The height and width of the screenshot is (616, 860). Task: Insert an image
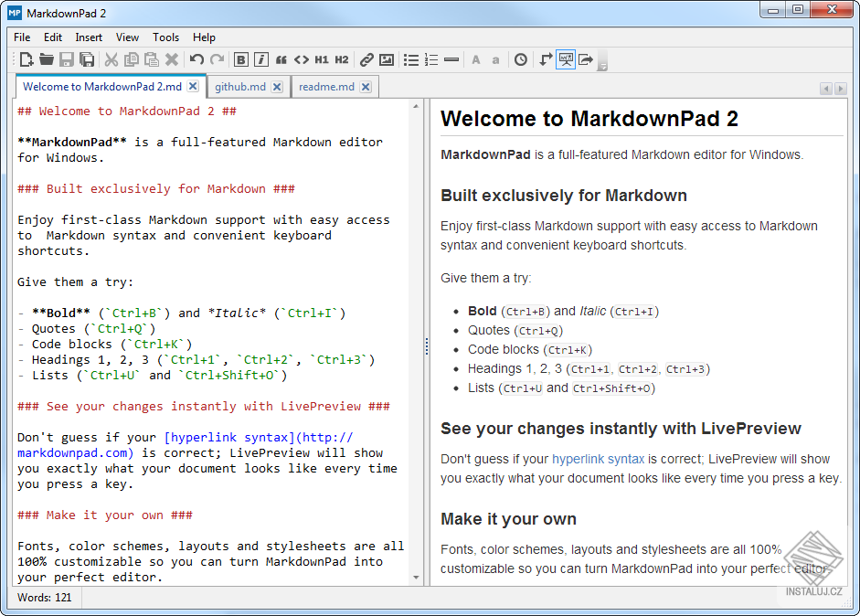pyautogui.click(x=388, y=59)
